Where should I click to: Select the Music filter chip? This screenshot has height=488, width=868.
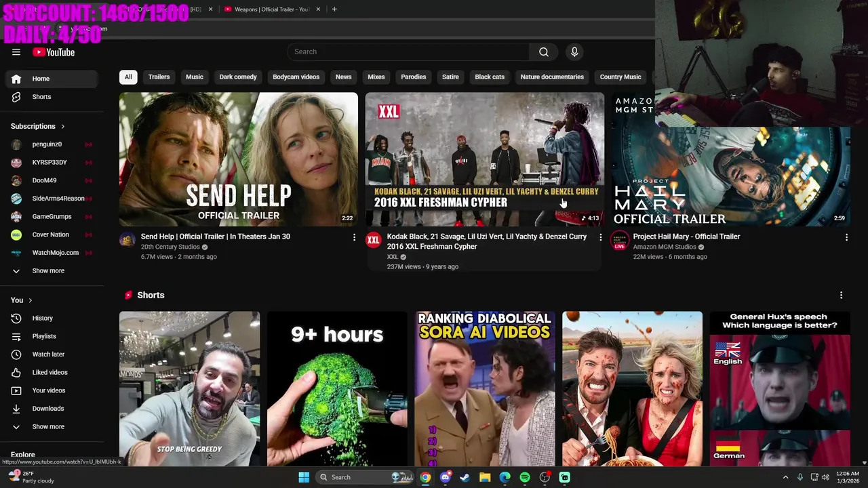click(195, 77)
